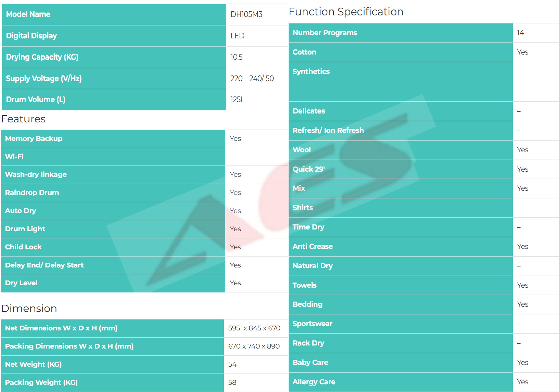Click the Model Name row label
The image size is (559, 392).
click(28, 14)
